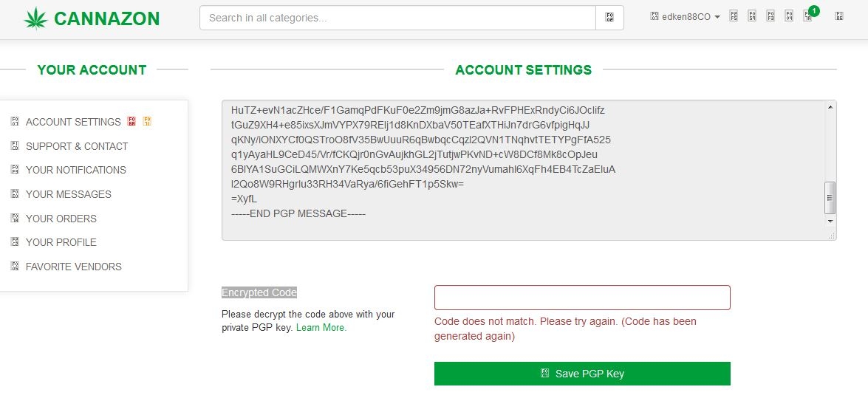
Task: Open the Learn More link
Action: (321, 328)
